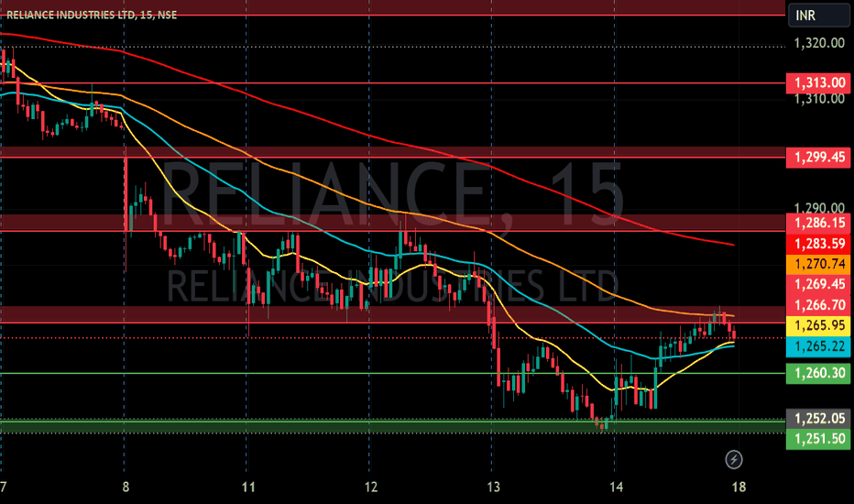Select the green 1,260.30 price label
Screen dimensions: 854x504
click(x=818, y=373)
